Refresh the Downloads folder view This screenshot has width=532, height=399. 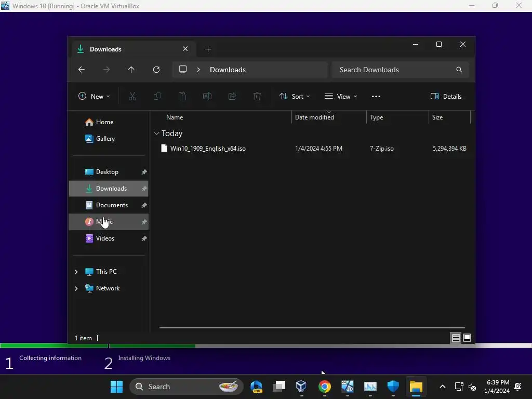156,70
